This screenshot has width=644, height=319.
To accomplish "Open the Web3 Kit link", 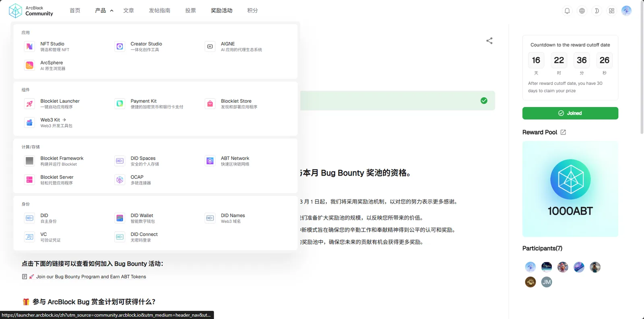I will click(x=50, y=120).
